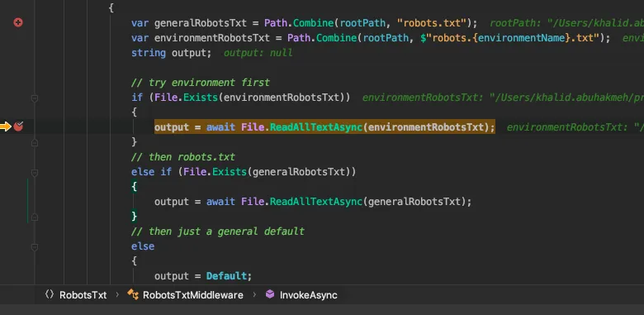The image size is (644, 315).
Task: Click the namespace icon beside RobotsTxt breadcrumb
Action: point(50,294)
